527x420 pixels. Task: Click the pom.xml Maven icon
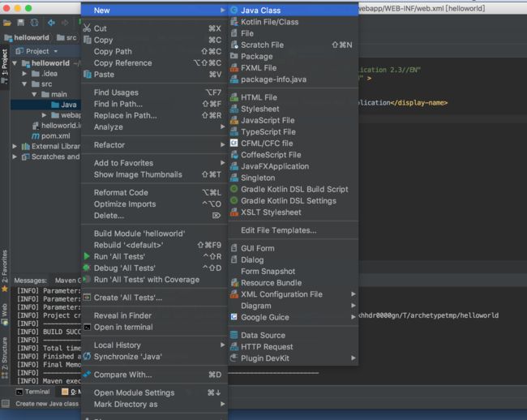point(36,136)
